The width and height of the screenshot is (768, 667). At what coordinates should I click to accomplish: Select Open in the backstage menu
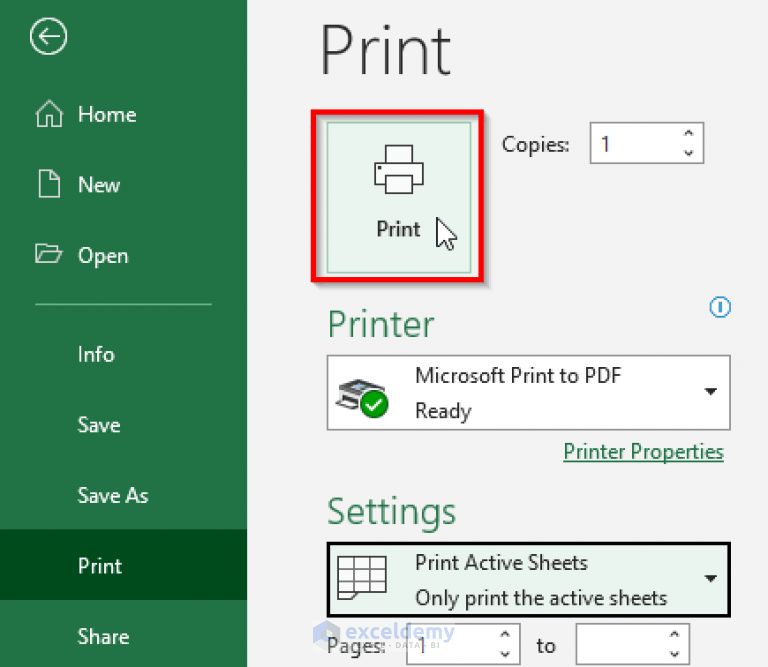pos(103,256)
